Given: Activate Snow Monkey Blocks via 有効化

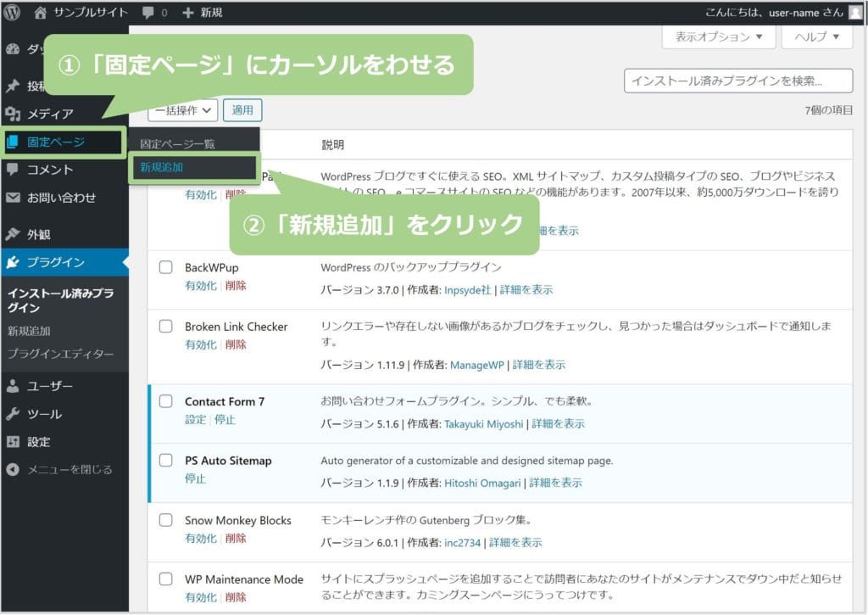Looking at the screenshot, I should [201, 539].
